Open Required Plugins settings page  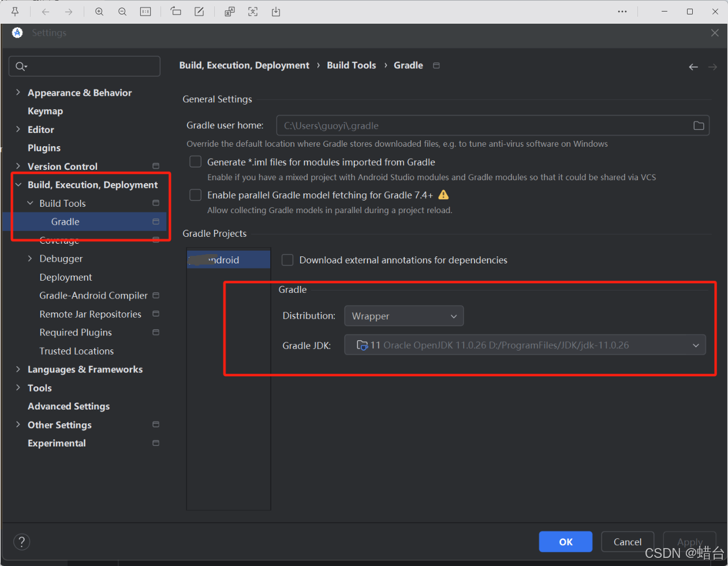pos(76,333)
